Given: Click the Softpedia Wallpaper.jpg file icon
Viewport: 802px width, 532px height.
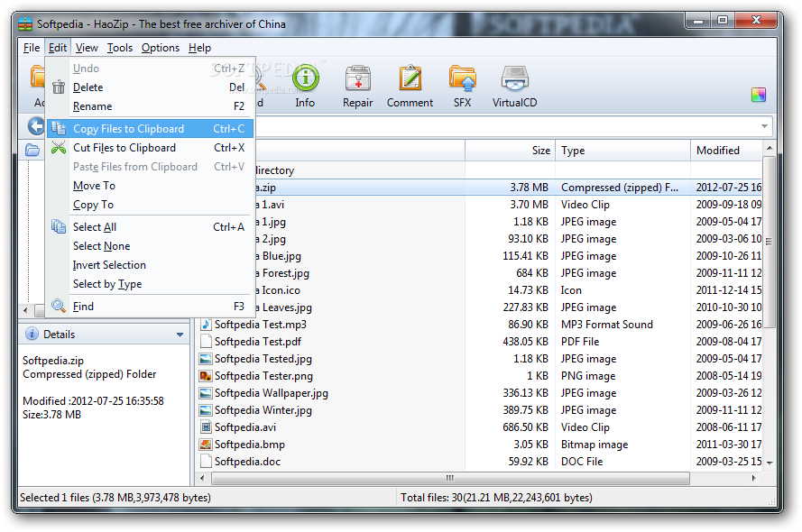Looking at the screenshot, I should click(206, 393).
